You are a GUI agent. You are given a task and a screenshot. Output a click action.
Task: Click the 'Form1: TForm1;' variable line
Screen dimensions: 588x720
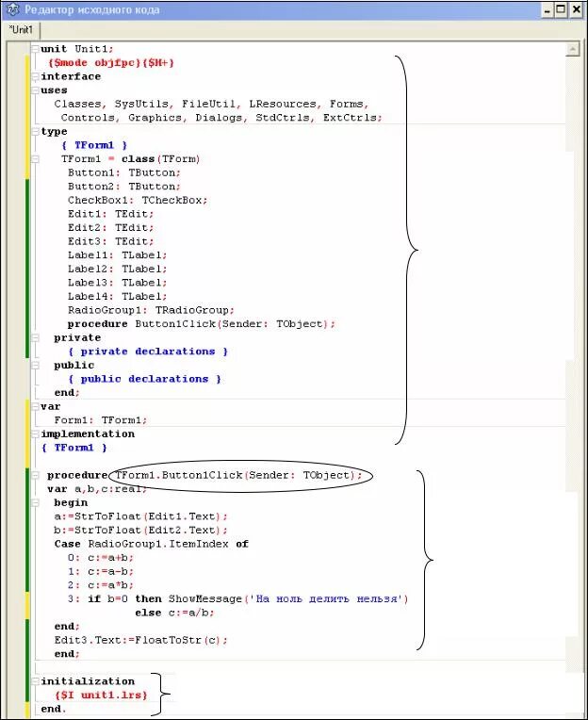pyautogui.click(x=101, y=420)
